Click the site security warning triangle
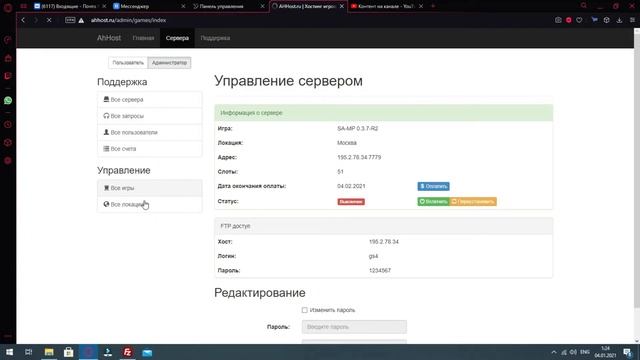 [x=81, y=20]
